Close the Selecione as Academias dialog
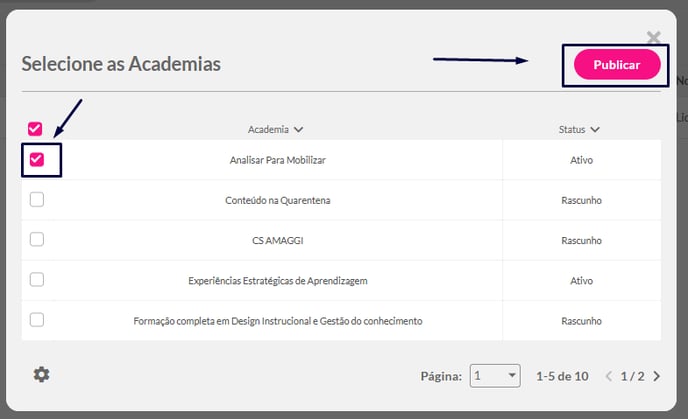This screenshot has width=688, height=419. click(x=654, y=37)
